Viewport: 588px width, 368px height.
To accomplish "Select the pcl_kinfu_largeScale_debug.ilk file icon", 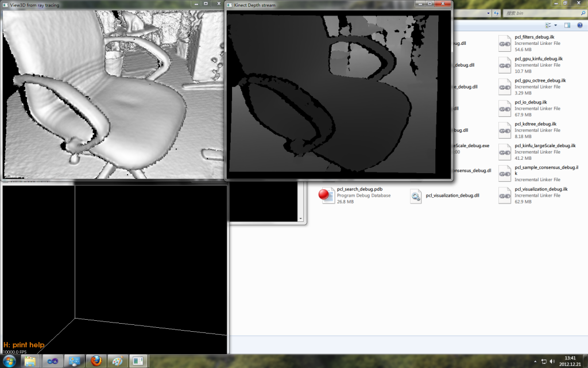I will point(504,152).
